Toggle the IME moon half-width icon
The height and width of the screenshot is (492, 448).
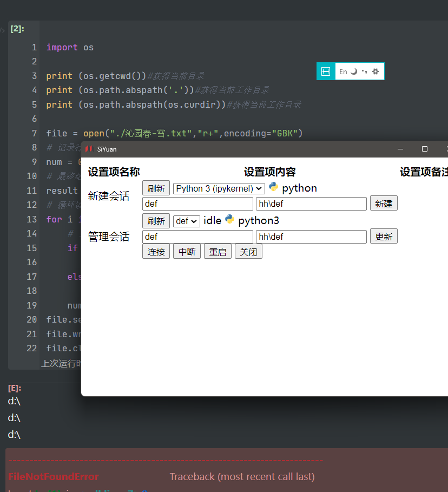click(x=354, y=71)
